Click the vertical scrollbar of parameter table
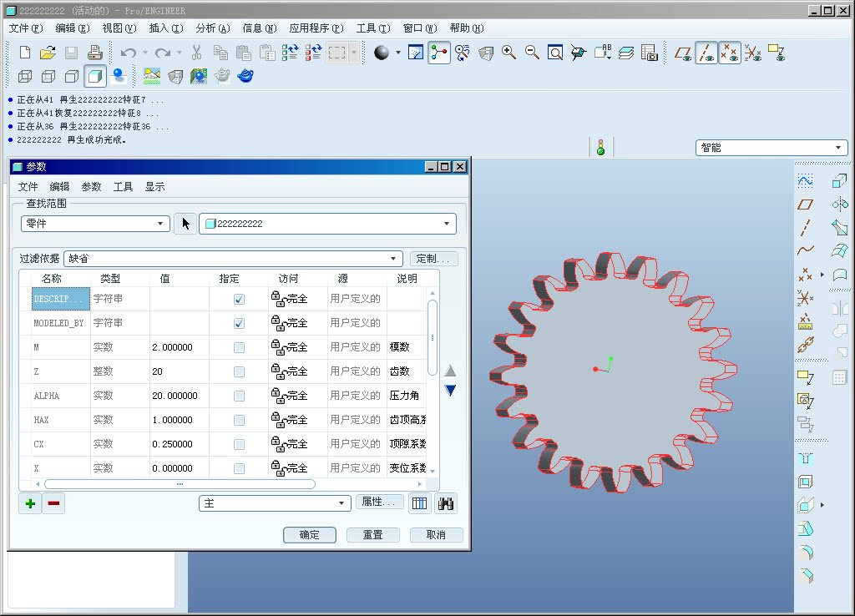The image size is (855, 616). [433, 337]
